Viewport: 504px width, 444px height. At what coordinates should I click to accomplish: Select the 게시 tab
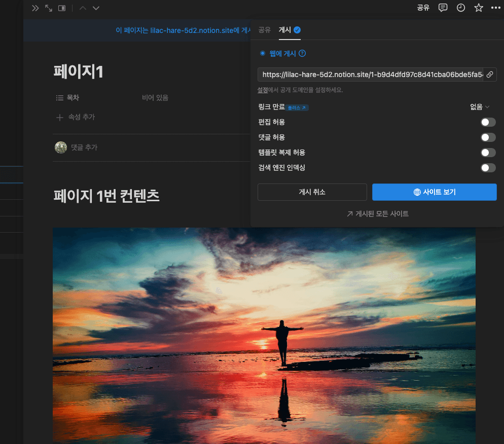[285, 30]
